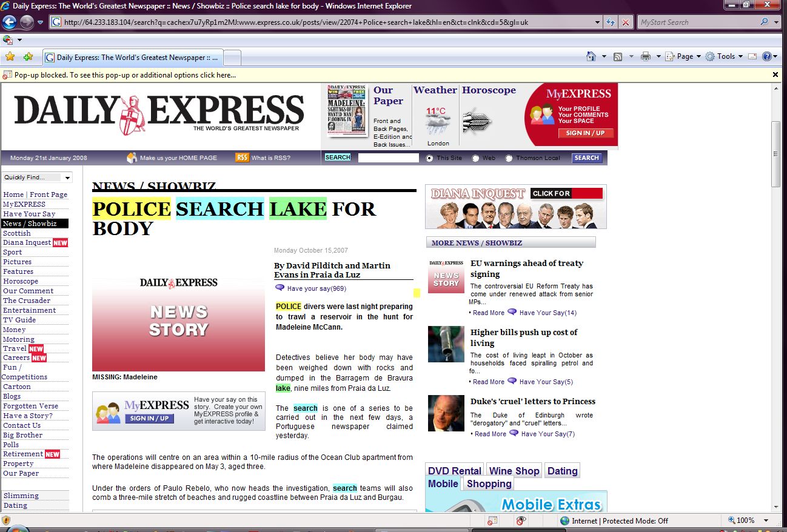Image resolution: width=787 pixels, height=532 pixels.
Task: Open the Quickly Find dropdown
Action: point(37,178)
